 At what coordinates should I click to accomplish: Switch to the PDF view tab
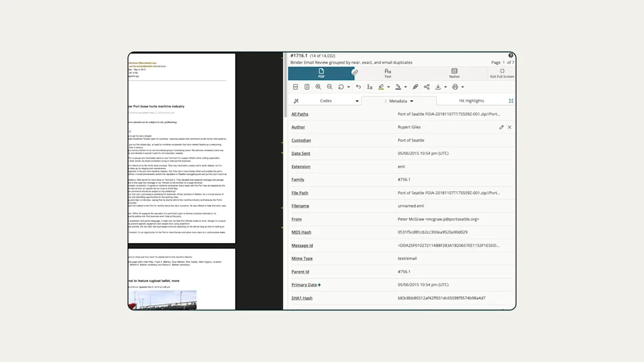click(321, 74)
